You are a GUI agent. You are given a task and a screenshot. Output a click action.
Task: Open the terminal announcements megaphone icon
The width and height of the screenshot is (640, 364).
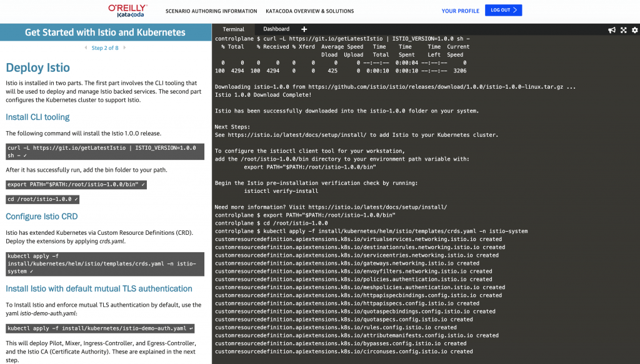tap(611, 30)
